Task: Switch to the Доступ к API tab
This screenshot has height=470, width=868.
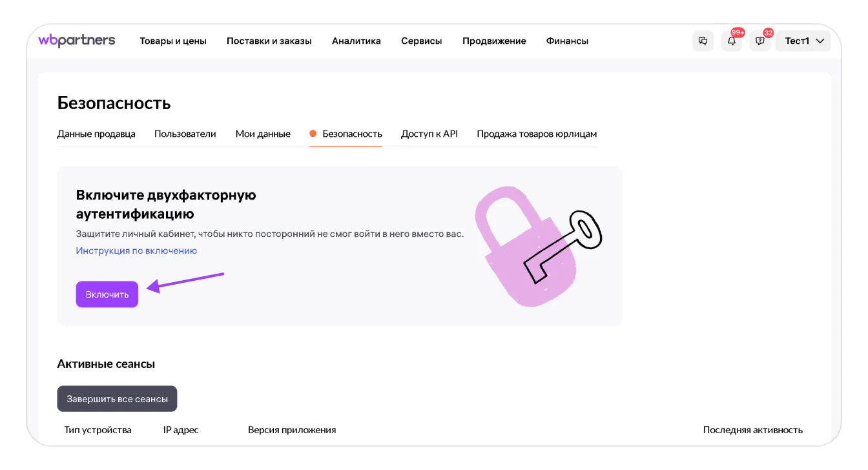Action: 429,134
